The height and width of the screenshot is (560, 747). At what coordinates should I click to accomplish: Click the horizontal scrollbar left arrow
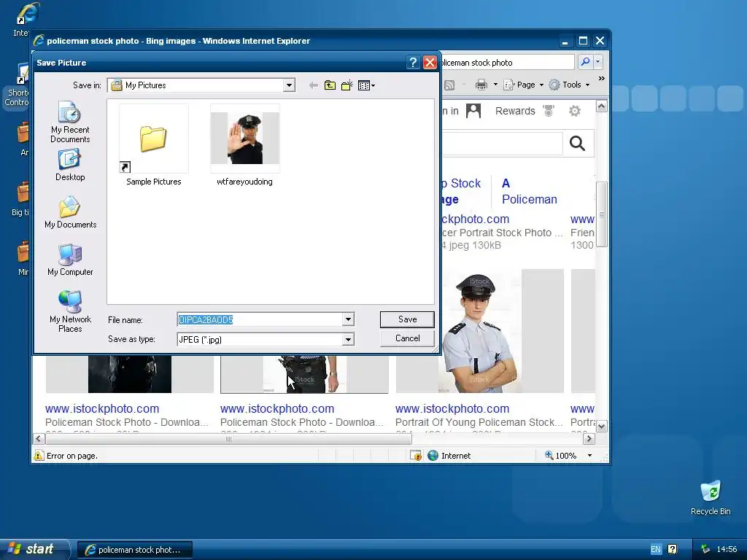coord(39,438)
